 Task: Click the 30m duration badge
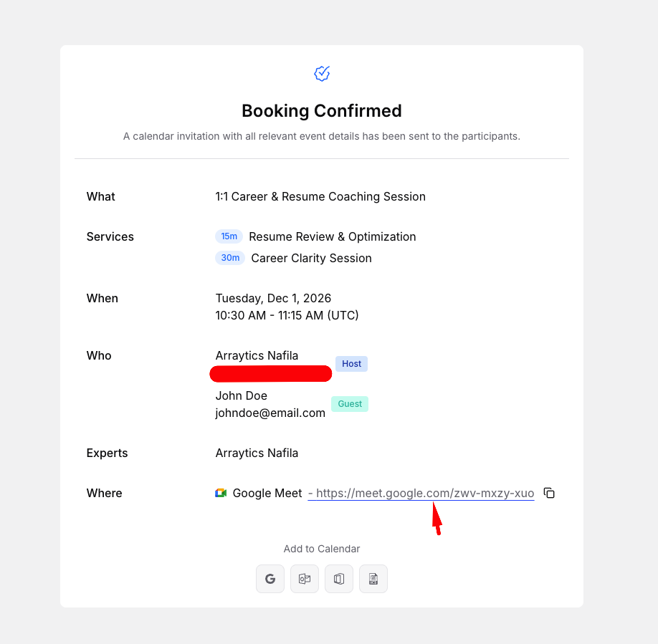pyautogui.click(x=230, y=258)
